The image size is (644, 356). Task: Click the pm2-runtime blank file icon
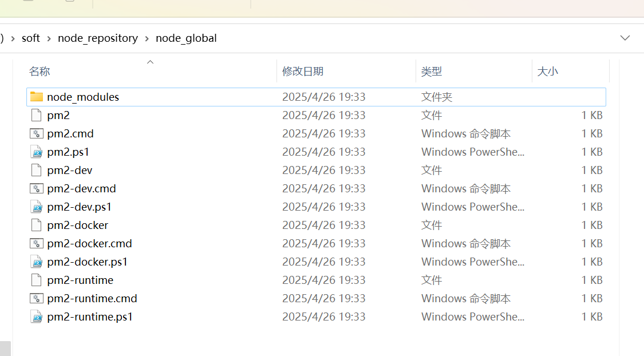pyautogui.click(x=36, y=280)
